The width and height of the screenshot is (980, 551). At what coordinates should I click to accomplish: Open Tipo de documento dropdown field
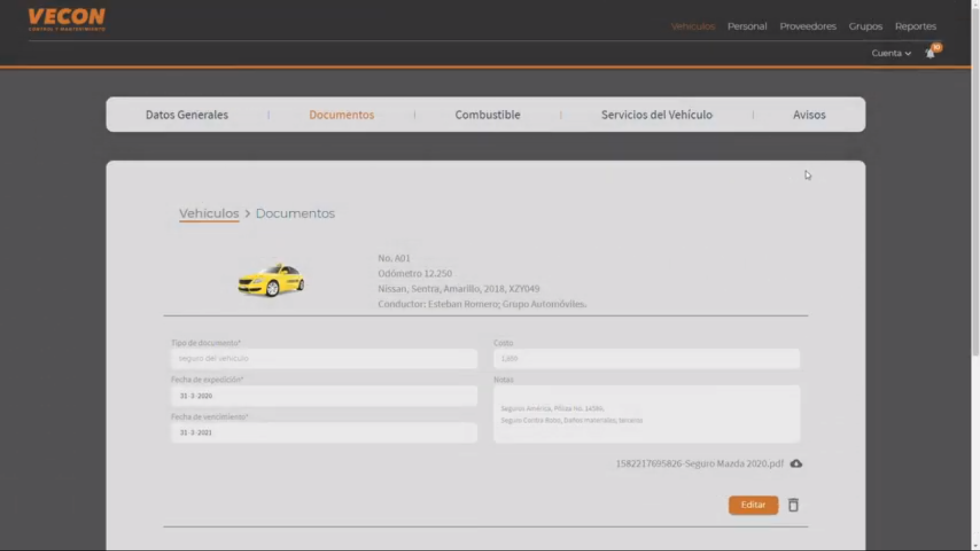point(324,359)
